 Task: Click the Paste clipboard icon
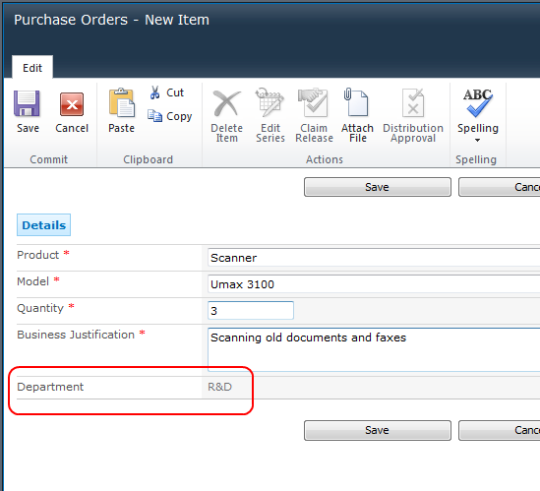(121, 102)
